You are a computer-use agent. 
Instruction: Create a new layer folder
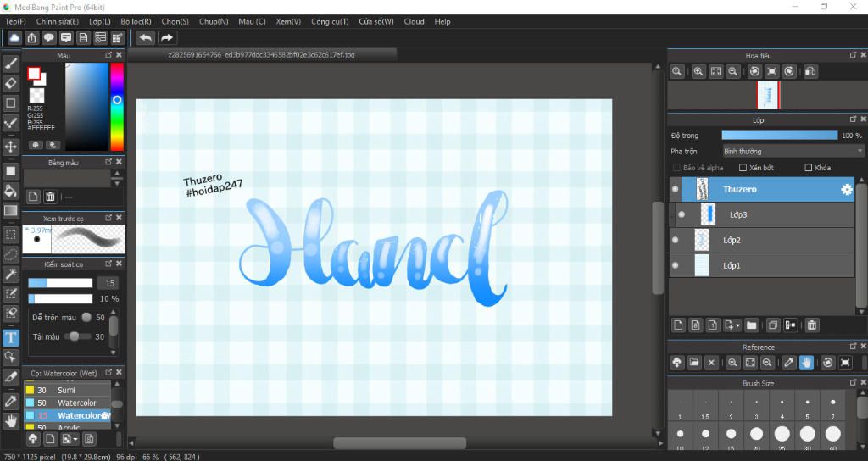pos(751,325)
